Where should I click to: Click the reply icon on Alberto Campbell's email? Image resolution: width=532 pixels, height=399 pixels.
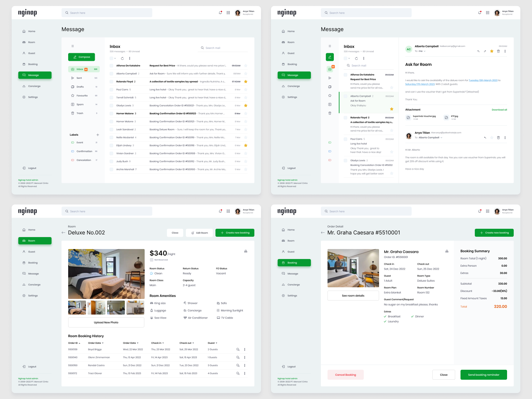click(x=478, y=51)
